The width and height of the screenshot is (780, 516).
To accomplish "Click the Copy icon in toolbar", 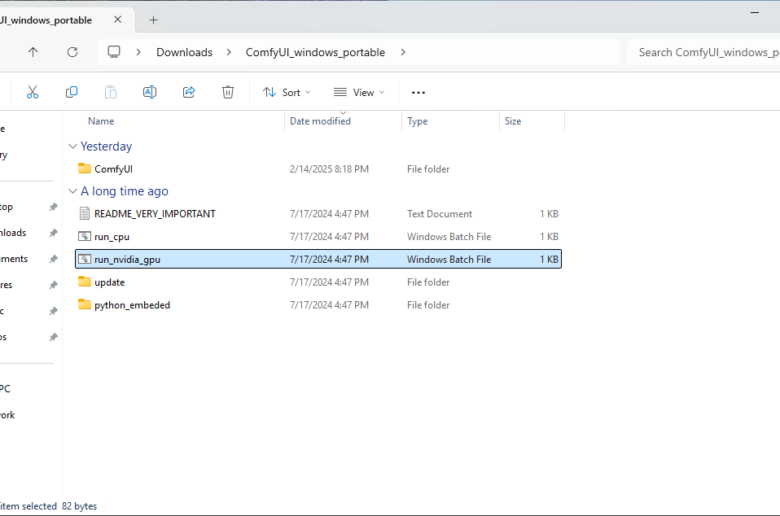I will tap(72, 92).
